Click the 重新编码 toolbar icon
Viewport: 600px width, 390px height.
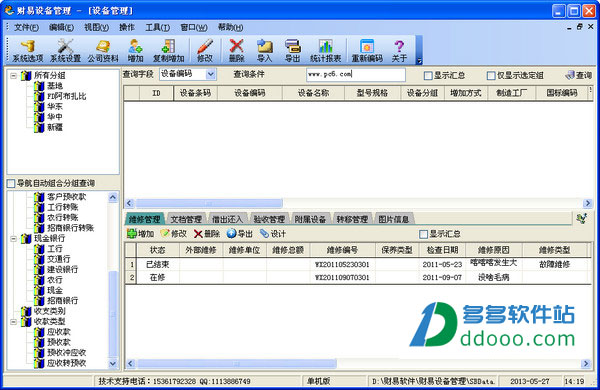(x=367, y=51)
